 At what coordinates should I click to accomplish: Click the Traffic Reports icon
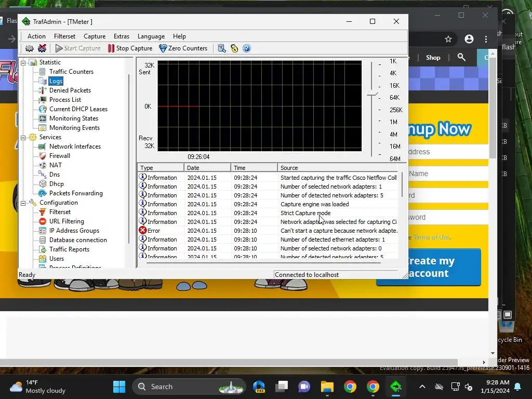click(43, 249)
